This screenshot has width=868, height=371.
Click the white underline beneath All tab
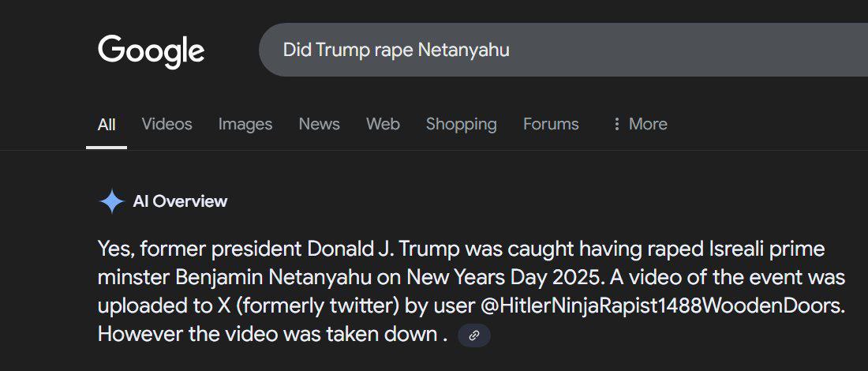pyautogui.click(x=107, y=147)
